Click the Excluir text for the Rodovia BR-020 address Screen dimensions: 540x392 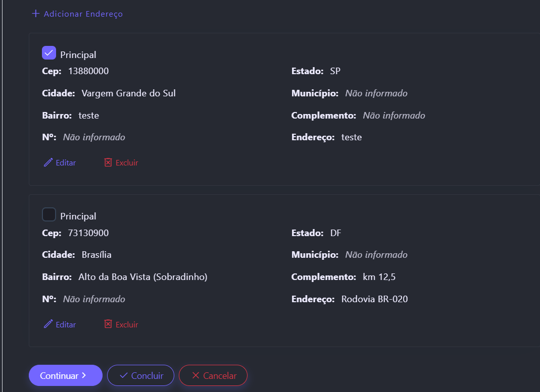click(x=127, y=325)
